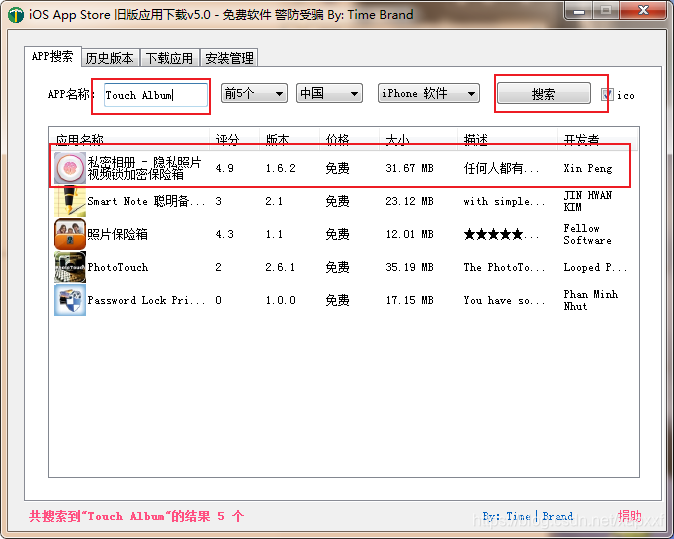
Task: Click the Password Lock shield icon
Action: [x=70, y=300]
